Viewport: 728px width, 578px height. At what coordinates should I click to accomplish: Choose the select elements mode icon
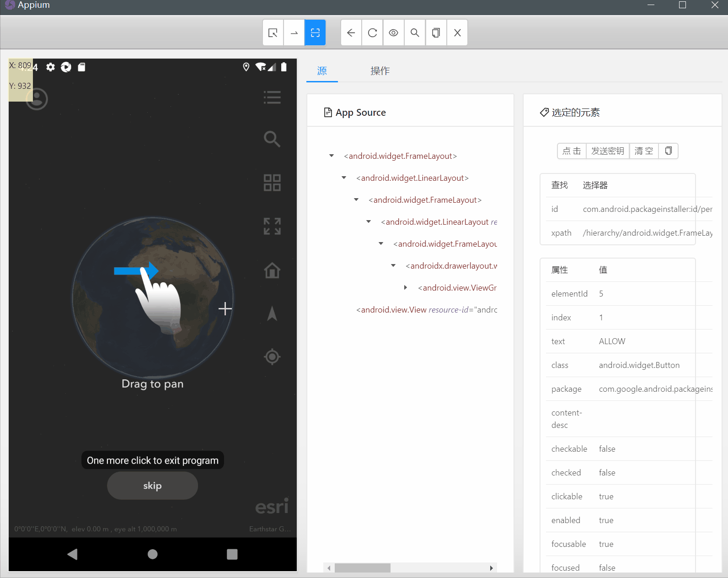[x=273, y=32]
